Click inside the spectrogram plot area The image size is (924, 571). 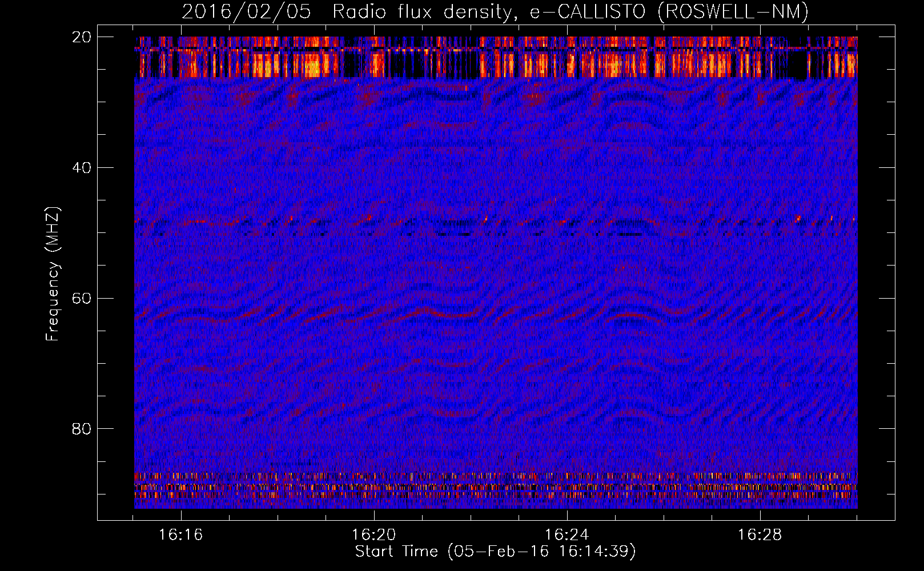pyautogui.click(x=496, y=272)
